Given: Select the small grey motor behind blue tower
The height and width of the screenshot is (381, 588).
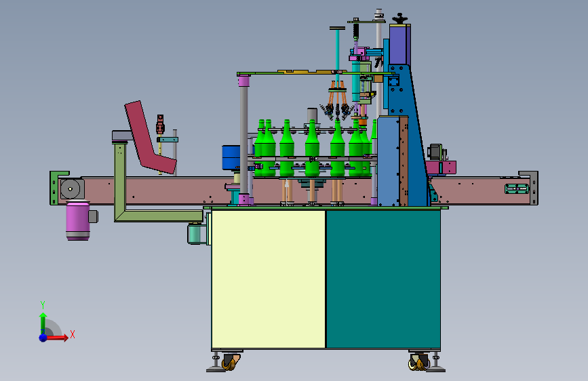Looking at the screenshot, I should [437, 153].
